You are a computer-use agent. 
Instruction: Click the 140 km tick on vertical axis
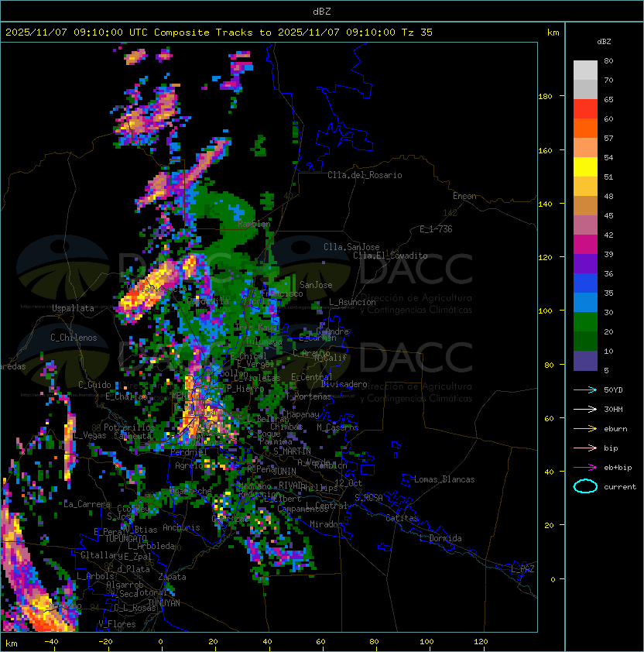545,204
